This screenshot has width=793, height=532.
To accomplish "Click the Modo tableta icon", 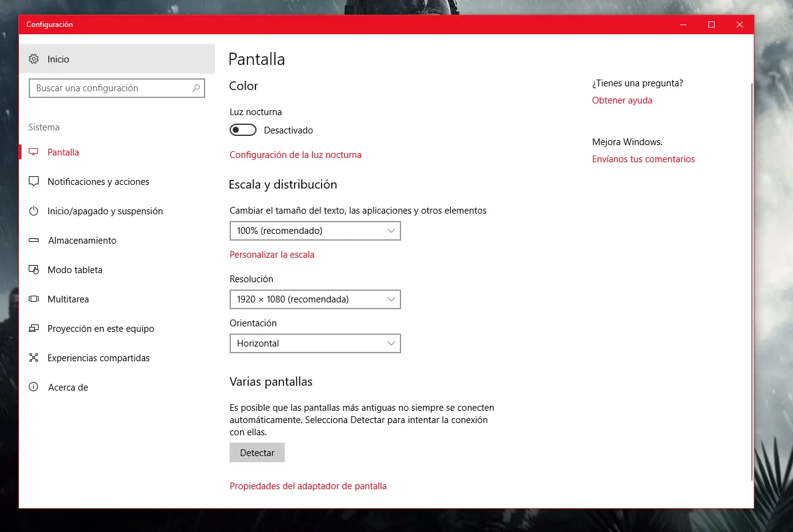I will coord(34,270).
